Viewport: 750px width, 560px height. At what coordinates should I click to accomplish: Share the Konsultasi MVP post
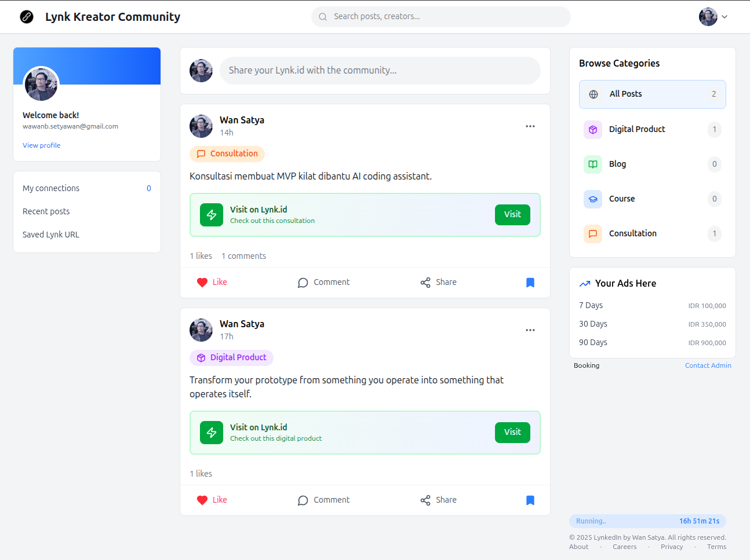tap(439, 283)
